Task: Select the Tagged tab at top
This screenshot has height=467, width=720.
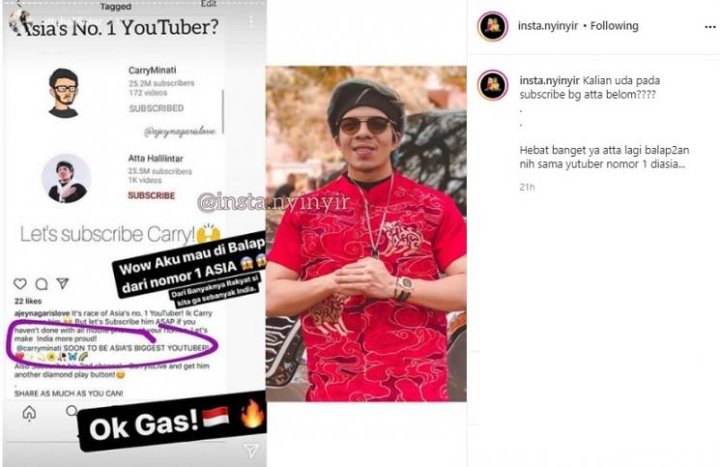Action: coord(116,7)
